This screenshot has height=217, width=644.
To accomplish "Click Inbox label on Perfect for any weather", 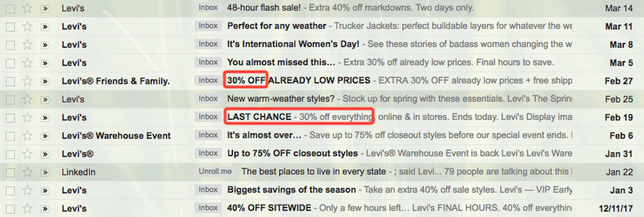I will [x=208, y=26].
